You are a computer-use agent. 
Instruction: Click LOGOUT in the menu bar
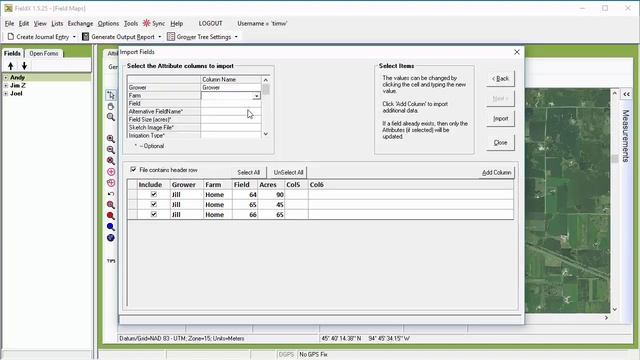point(210,24)
